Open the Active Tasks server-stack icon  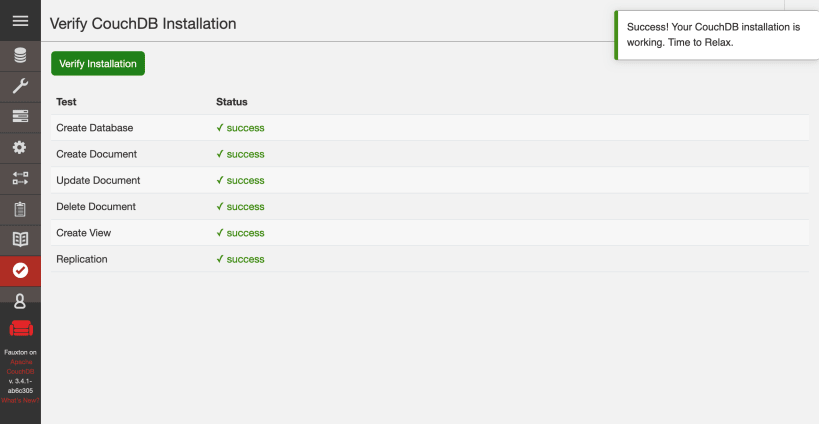coord(20,116)
